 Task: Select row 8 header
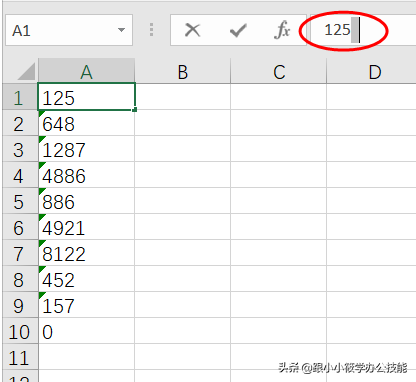tap(20, 279)
